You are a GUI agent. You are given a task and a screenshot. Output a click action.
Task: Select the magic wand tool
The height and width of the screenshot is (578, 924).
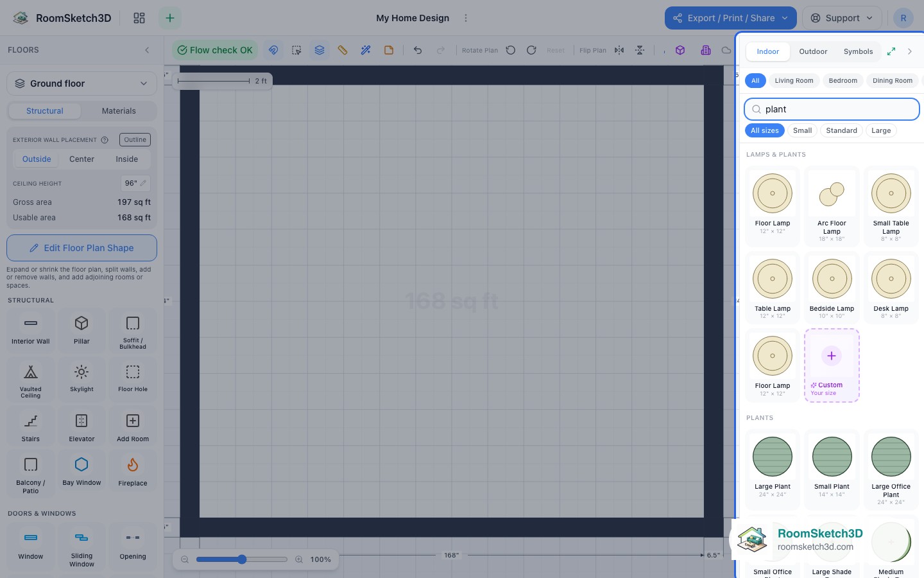pyautogui.click(x=366, y=50)
